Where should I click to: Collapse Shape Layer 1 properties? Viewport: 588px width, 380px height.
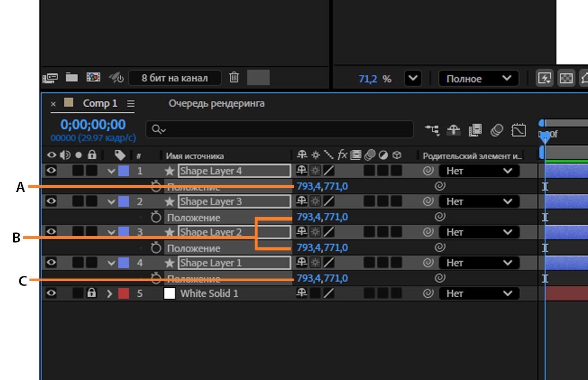pyautogui.click(x=111, y=263)
